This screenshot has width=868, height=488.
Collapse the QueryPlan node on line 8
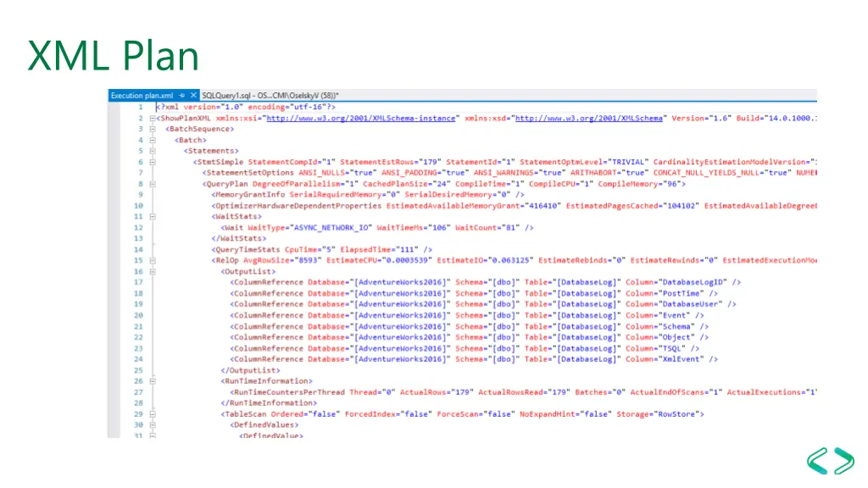coord(152,183)
